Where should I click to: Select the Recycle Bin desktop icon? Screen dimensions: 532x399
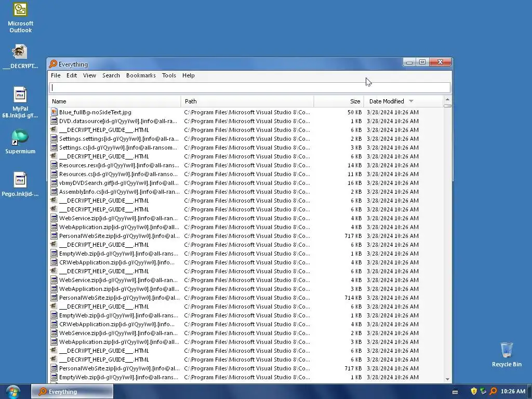coord(507,354)
